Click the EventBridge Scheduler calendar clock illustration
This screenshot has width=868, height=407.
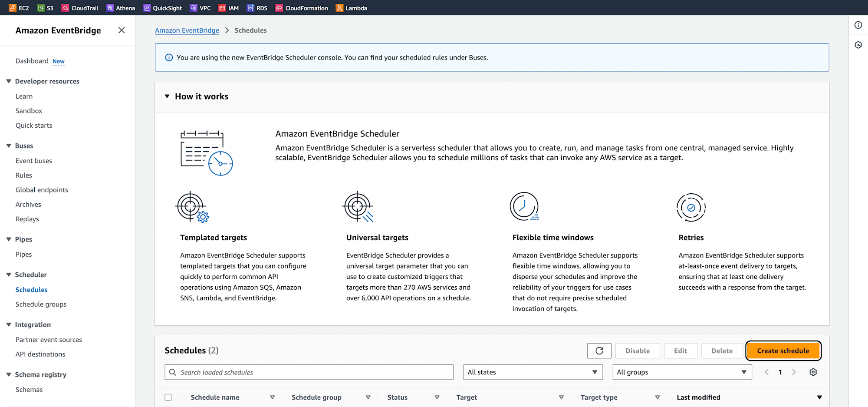tap(207, 153)
